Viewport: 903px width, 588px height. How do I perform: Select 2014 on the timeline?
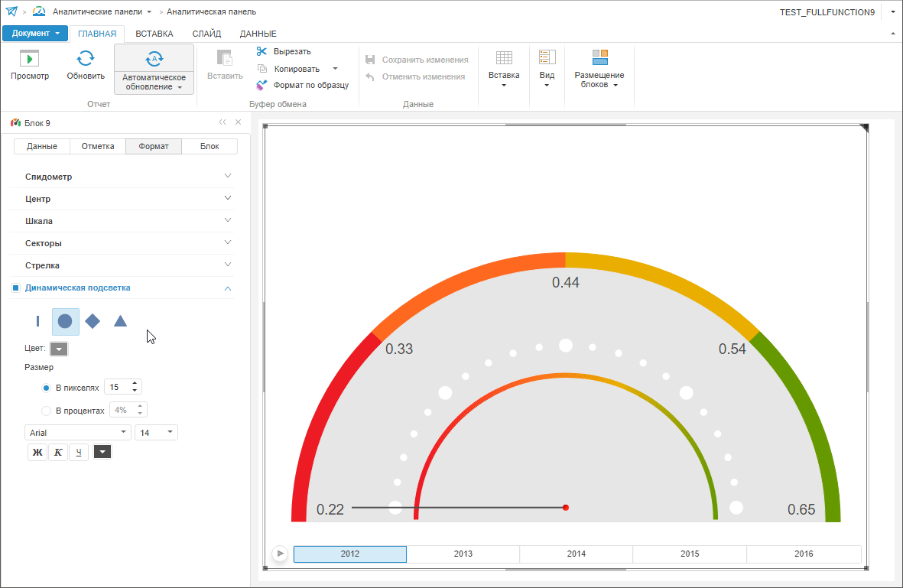577,554
